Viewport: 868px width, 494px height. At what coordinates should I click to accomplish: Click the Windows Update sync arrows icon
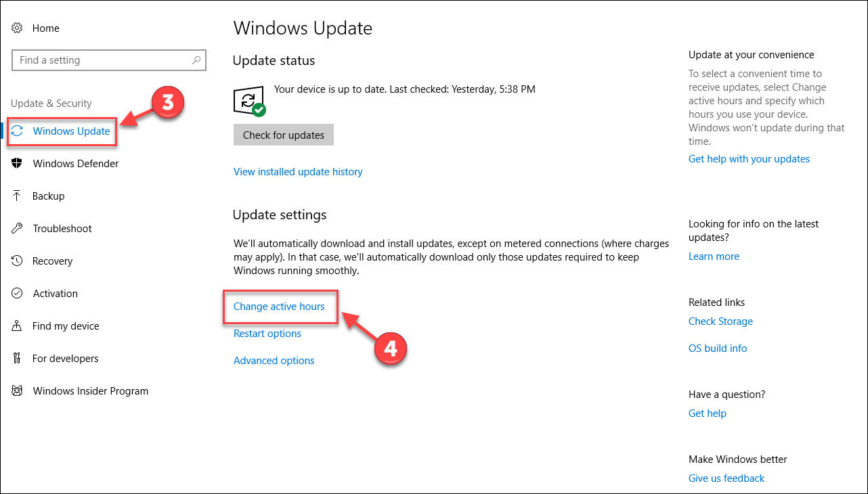pos(18,131)
